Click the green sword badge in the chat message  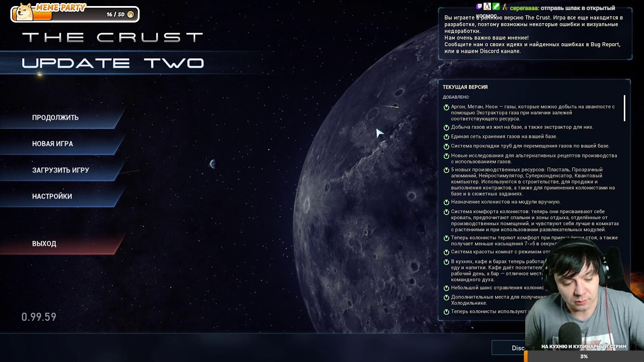point(496,7)
